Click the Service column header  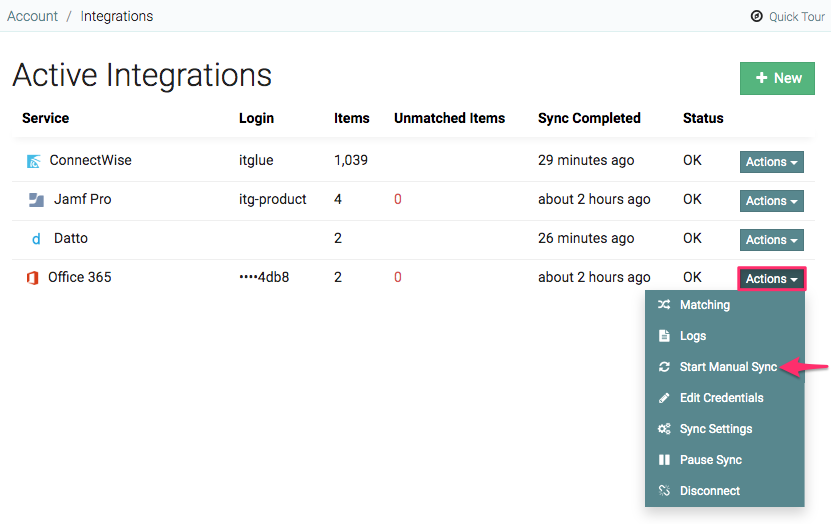(x=46, y=118)
